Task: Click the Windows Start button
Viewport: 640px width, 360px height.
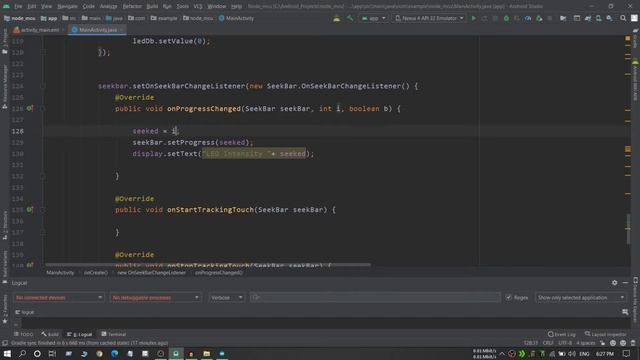Action: [7, 353]
